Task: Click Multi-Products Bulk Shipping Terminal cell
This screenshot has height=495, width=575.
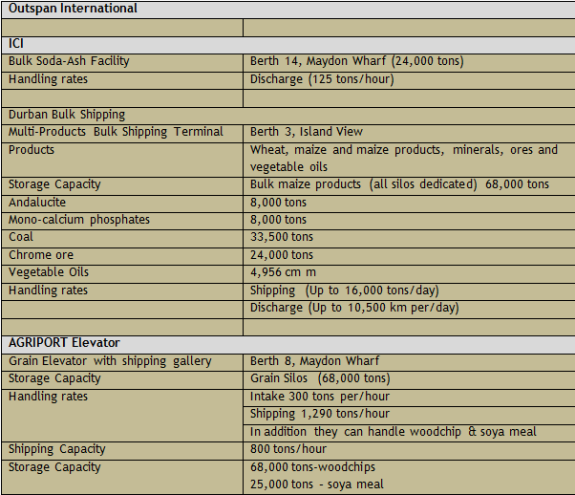Action: point(122,133)
